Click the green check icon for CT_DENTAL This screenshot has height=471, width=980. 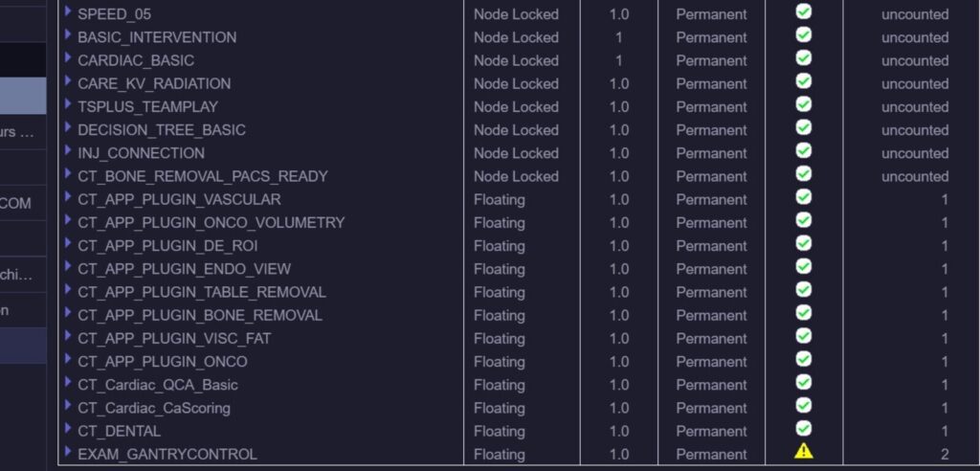tap(804, 429)
